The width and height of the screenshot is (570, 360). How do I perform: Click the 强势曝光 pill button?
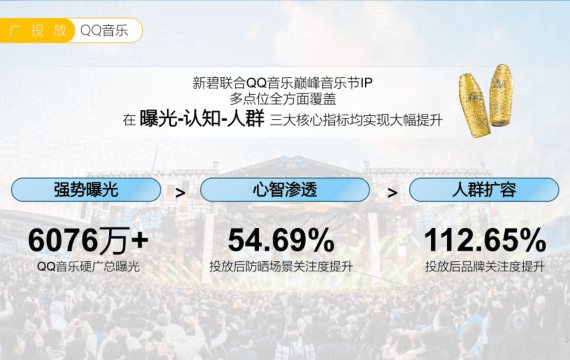[x=86, y=190]
